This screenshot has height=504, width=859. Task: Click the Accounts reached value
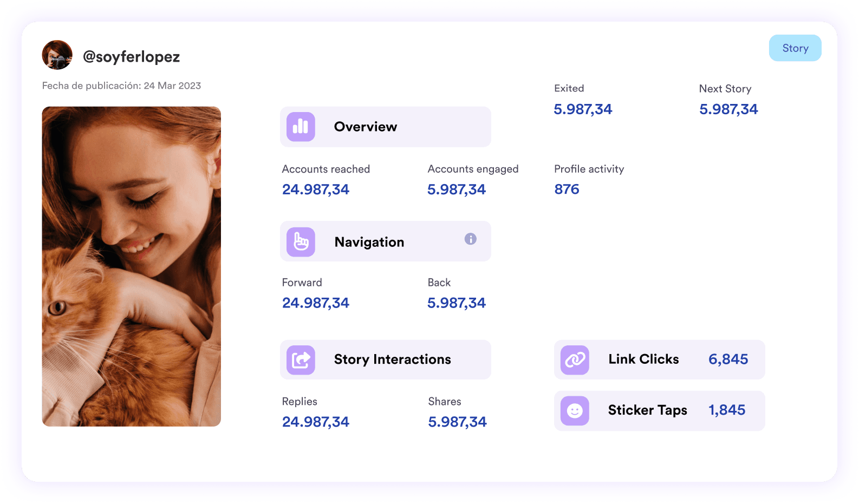pos(315,189)
